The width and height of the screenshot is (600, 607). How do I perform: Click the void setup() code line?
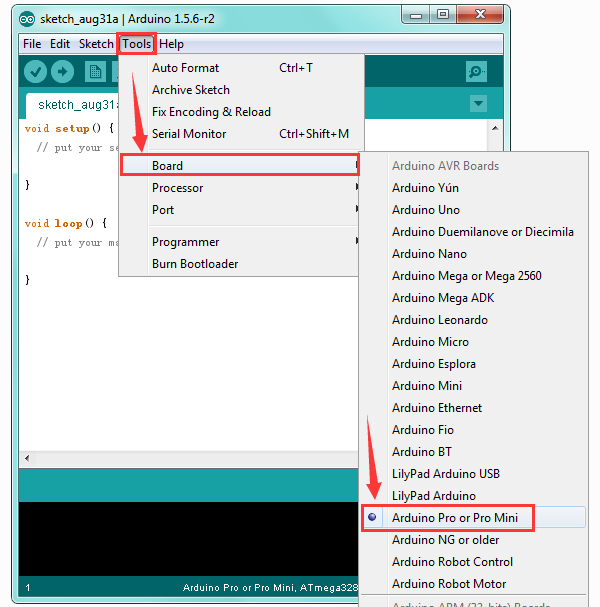pyautogui.click(x=69, y=128)
